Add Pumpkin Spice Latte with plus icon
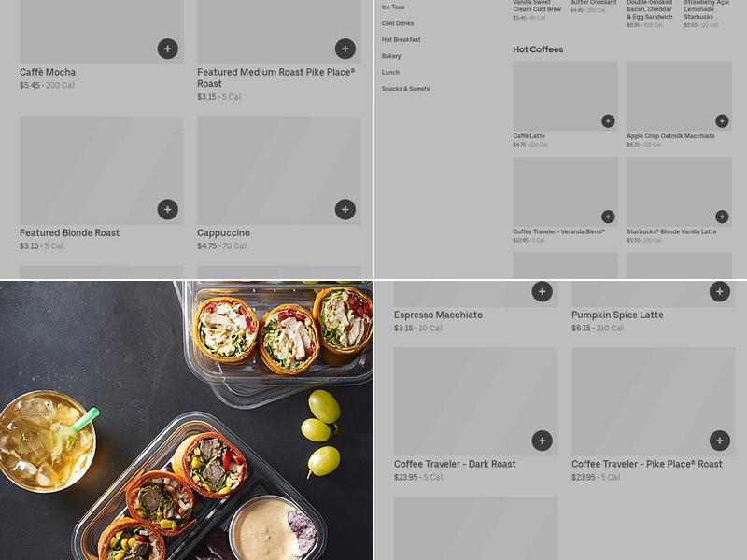The width and height of the screenshot is (747, 560). [720, 291]
